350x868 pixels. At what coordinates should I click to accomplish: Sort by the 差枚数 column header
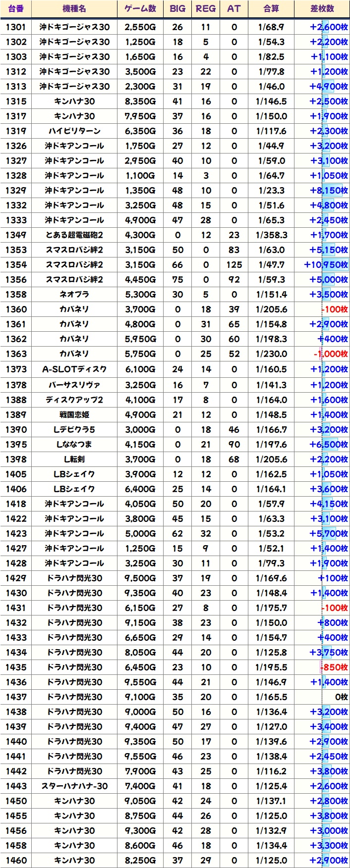pos(322,8)
